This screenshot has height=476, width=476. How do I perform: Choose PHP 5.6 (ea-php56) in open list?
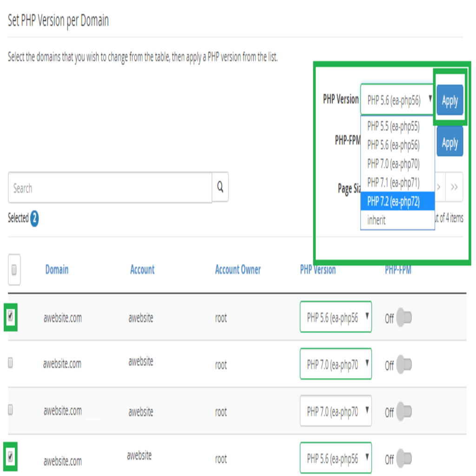(x=398, y=145)
